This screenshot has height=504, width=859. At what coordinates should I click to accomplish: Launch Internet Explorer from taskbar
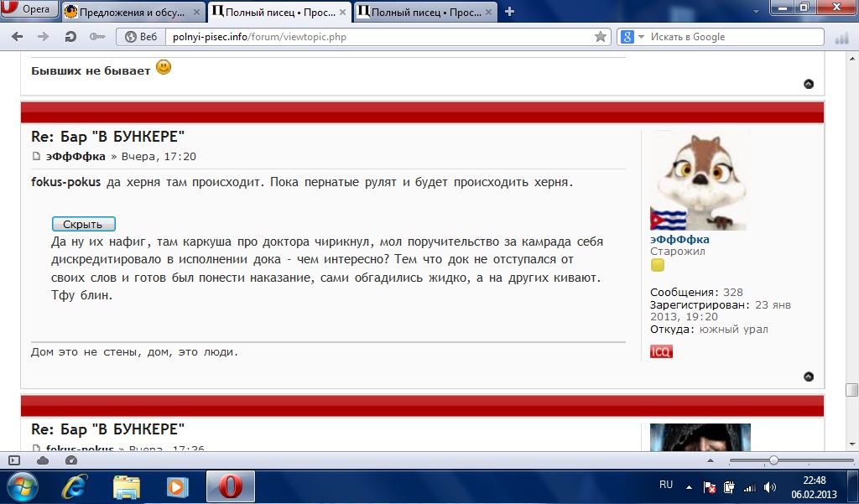click(75, 486)
